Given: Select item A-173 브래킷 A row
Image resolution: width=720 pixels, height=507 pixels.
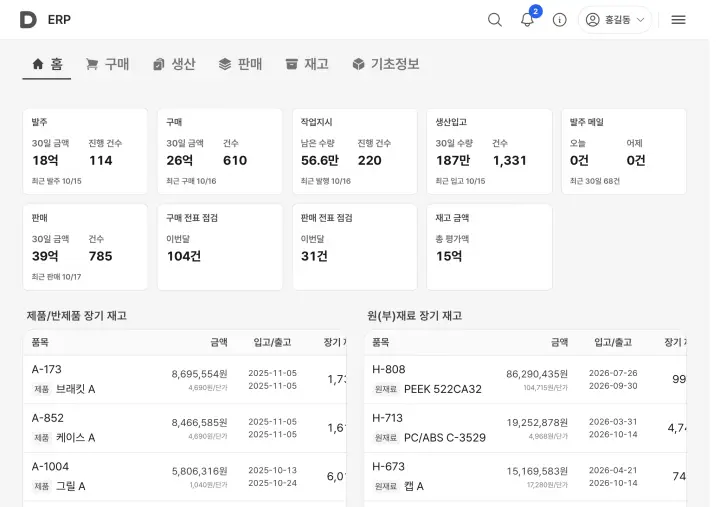Looking at the screenshot, I should (185, 379).
